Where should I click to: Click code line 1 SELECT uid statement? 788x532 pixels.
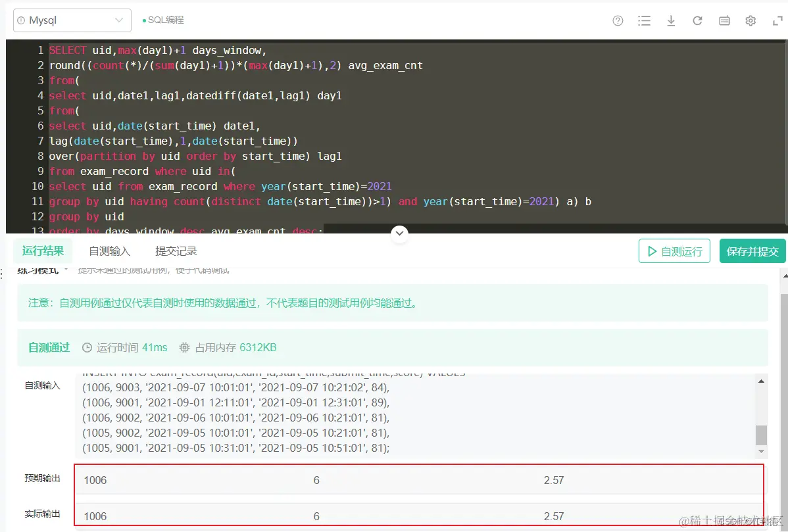pos(157,50)
